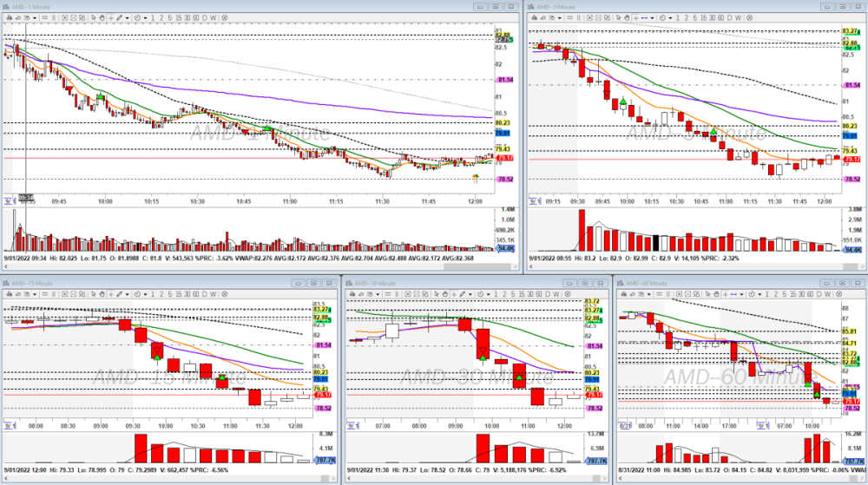The image size is (868, 485).
Task: Focus the AMD--1 Minute window title
Action: [31, 7]
